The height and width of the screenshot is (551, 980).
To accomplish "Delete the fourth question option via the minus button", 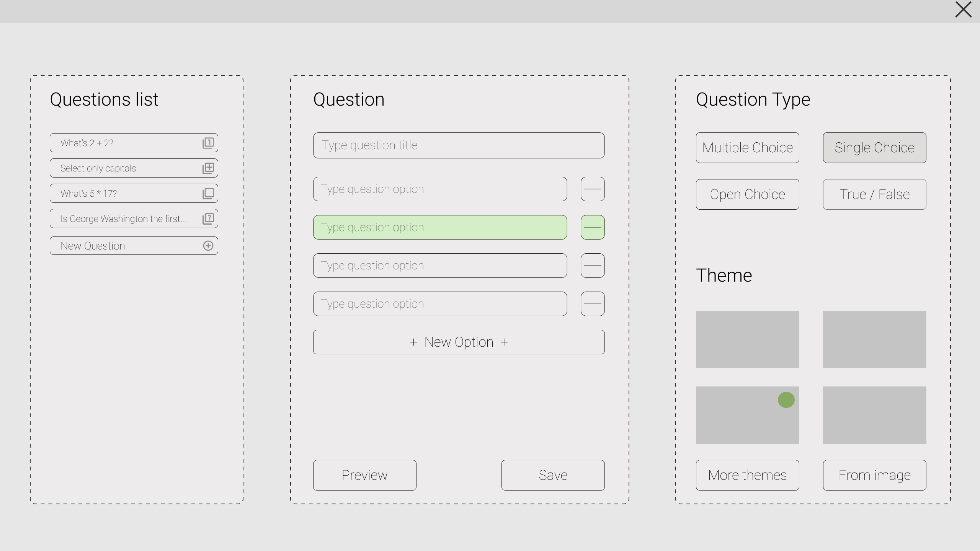I will (x=592, y=304).
